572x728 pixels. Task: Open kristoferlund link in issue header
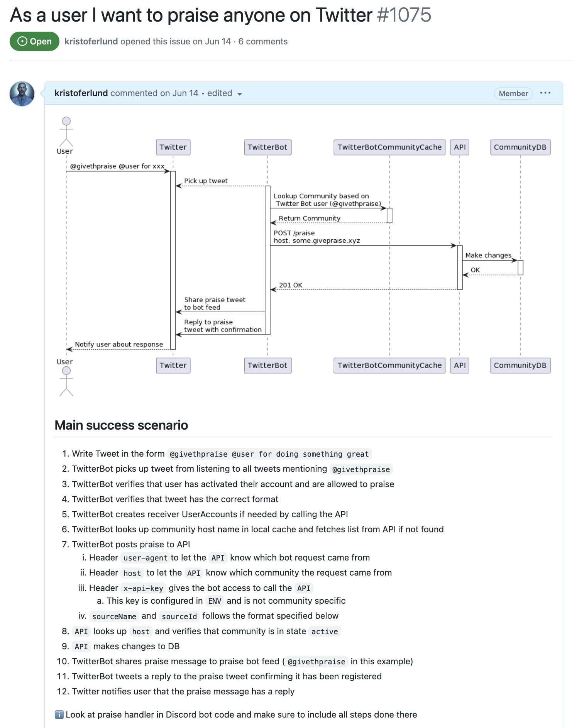[91, 41]
